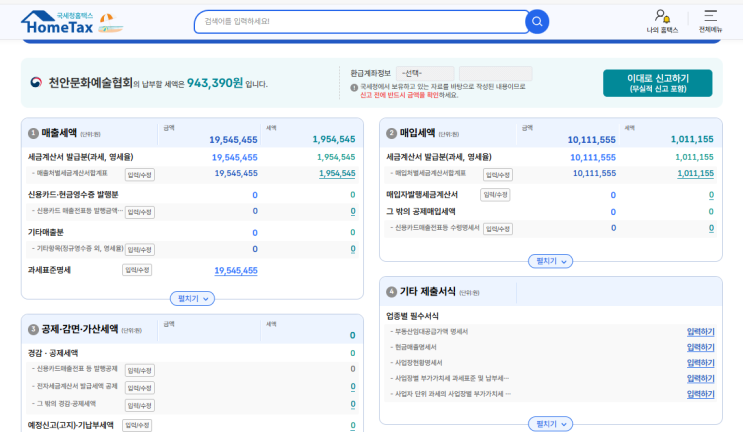Click 업종별 필수서식 label

[412, 316]
